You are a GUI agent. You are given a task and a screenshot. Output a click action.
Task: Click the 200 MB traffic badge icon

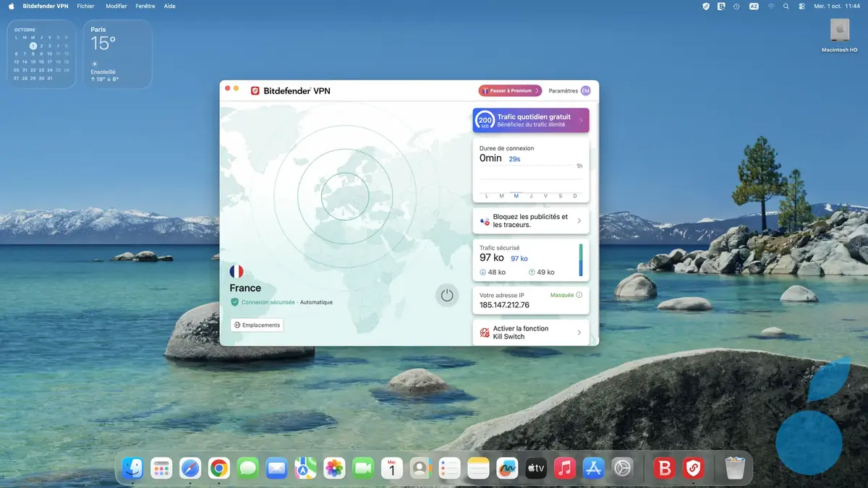(483, 119)
